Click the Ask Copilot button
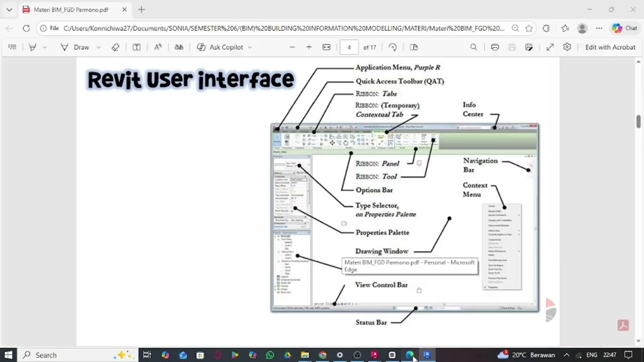Viewport: 644px width, 362px height. click(x=220, y=47)
